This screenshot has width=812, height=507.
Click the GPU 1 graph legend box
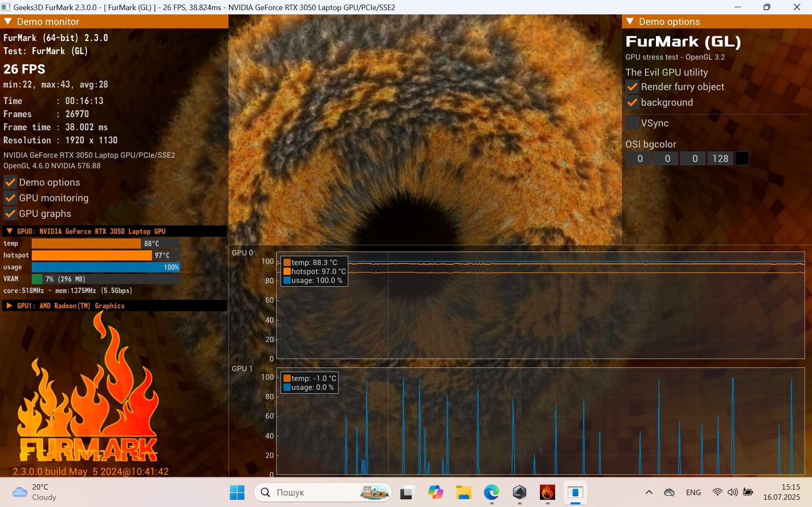(x=310, y=383)
